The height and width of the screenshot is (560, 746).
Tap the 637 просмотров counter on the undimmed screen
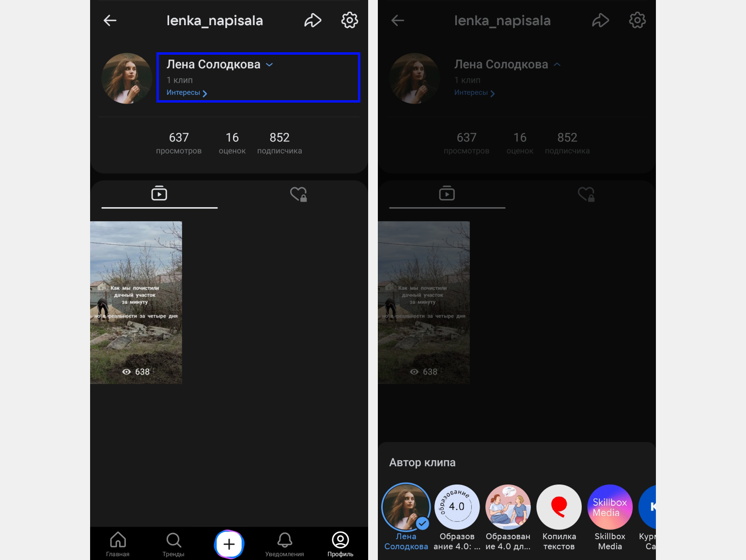[x=179, y=143]
